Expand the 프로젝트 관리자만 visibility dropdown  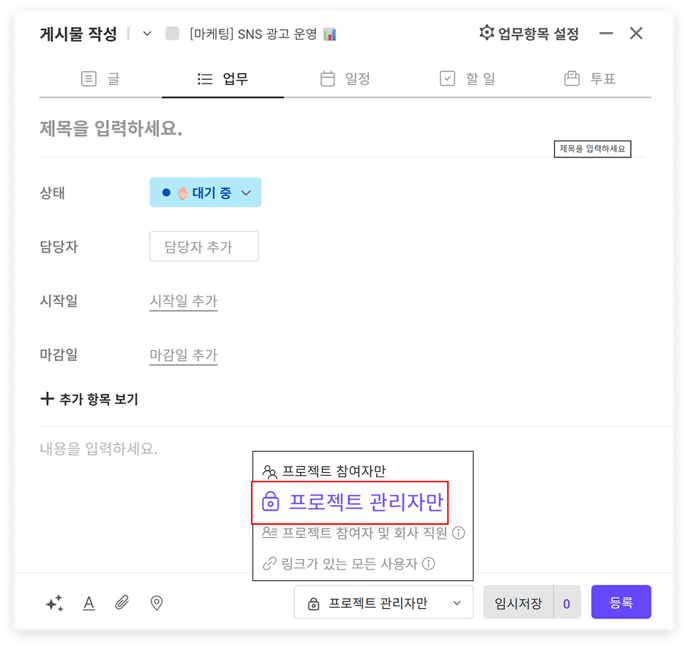383,603
